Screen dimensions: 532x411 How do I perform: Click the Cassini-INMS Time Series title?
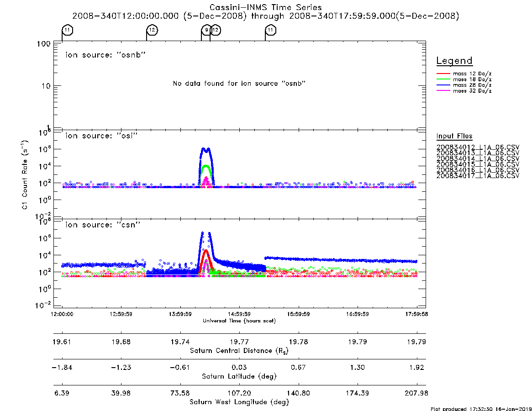point(265,7)
